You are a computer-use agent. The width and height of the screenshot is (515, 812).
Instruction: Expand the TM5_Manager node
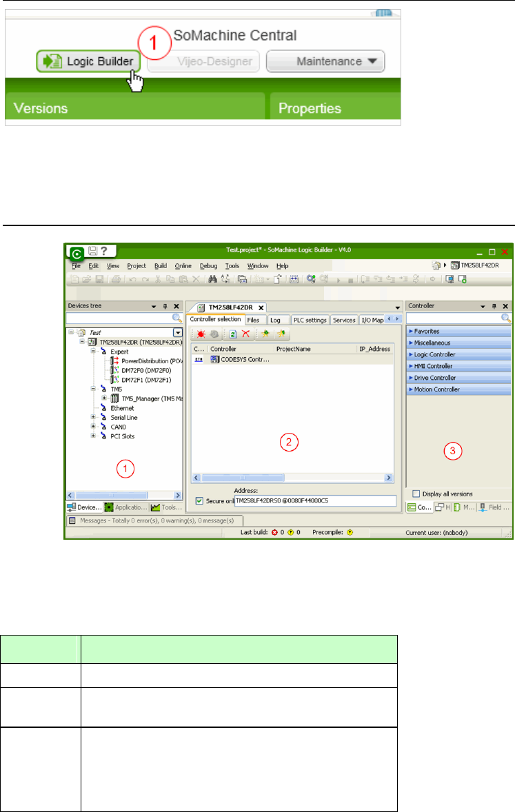coord(104,398)
